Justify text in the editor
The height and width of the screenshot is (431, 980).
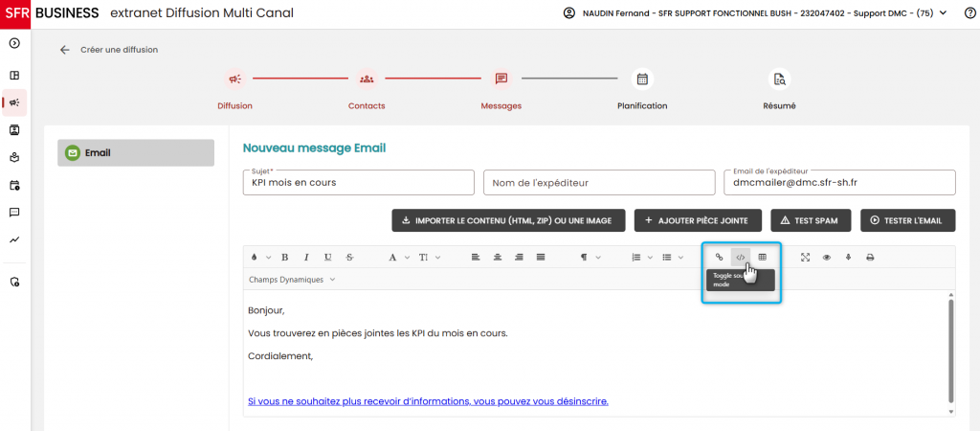(x=541, y=257)
